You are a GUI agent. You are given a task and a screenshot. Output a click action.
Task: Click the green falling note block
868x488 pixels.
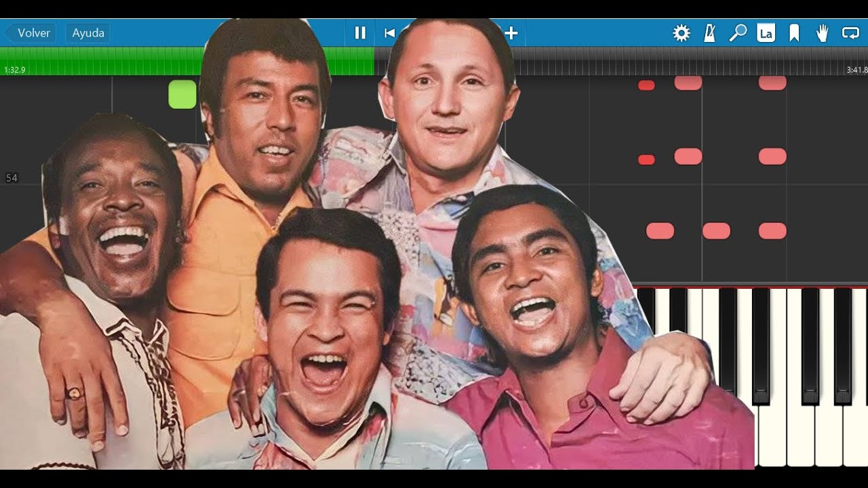click(182, 94)
